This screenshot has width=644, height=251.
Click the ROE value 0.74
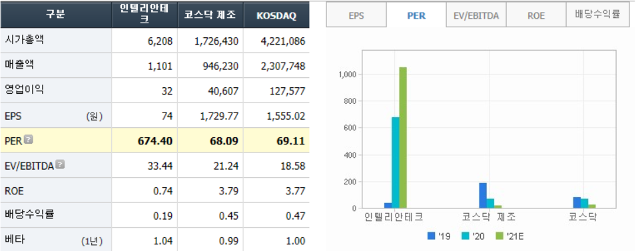[x=163, y=191]
